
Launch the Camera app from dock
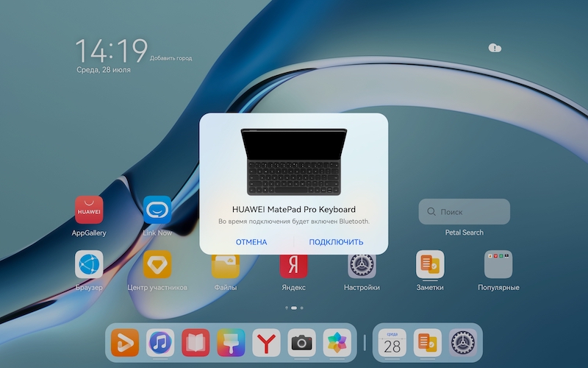tap(301, 342)
